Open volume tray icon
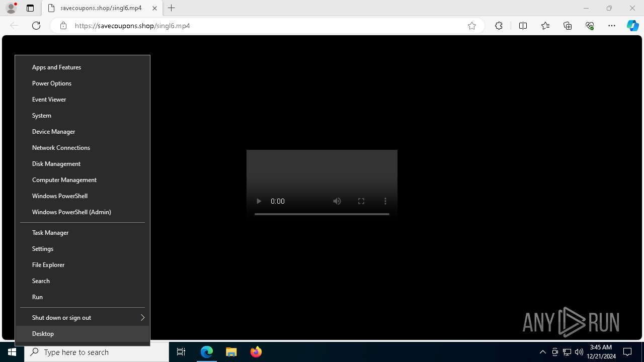 click(x=579, y=352)
